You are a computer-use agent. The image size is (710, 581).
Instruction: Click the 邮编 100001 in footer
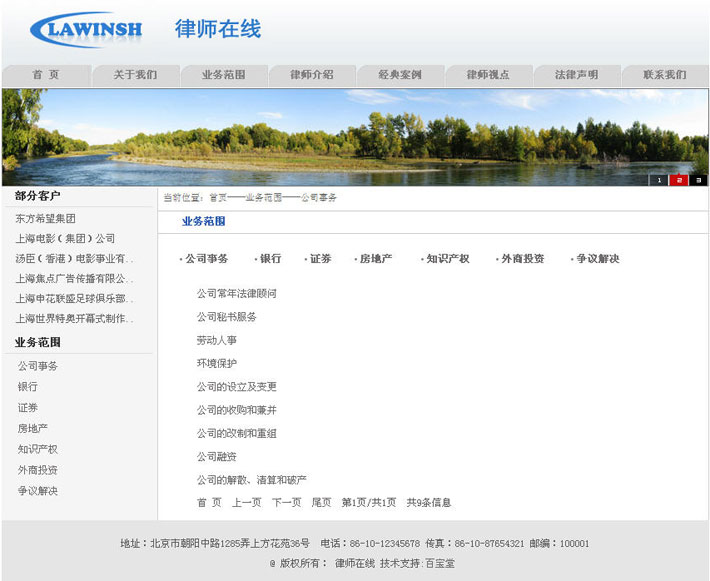[559, 543]
